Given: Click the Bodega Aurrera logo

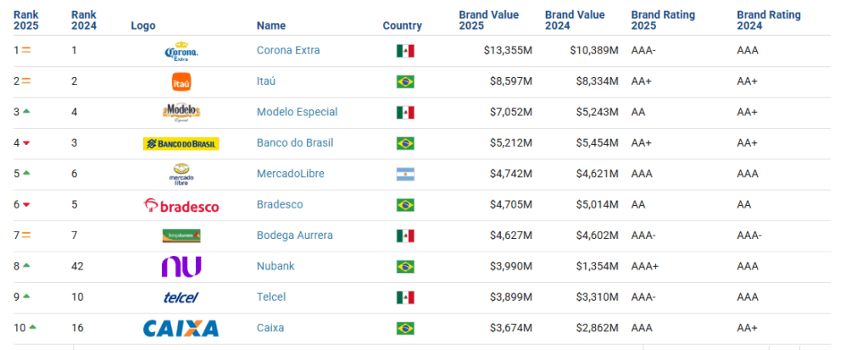Looking at the screenshot, I should tap(181, 236).
